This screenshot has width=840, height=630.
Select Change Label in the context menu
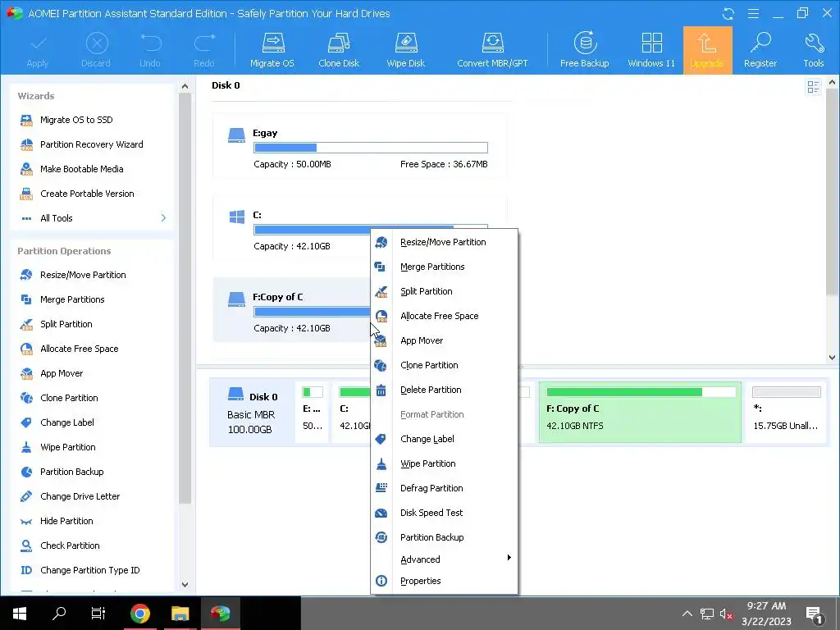tap(444, 440)
